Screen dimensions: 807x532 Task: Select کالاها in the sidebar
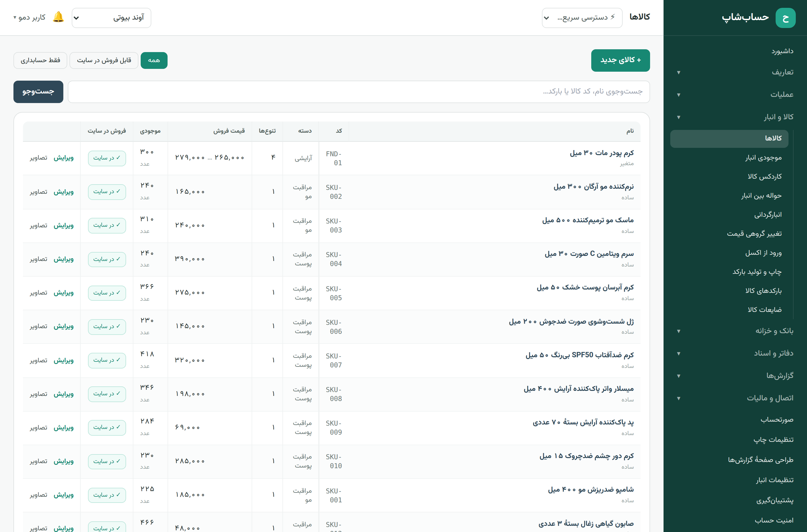729,138
